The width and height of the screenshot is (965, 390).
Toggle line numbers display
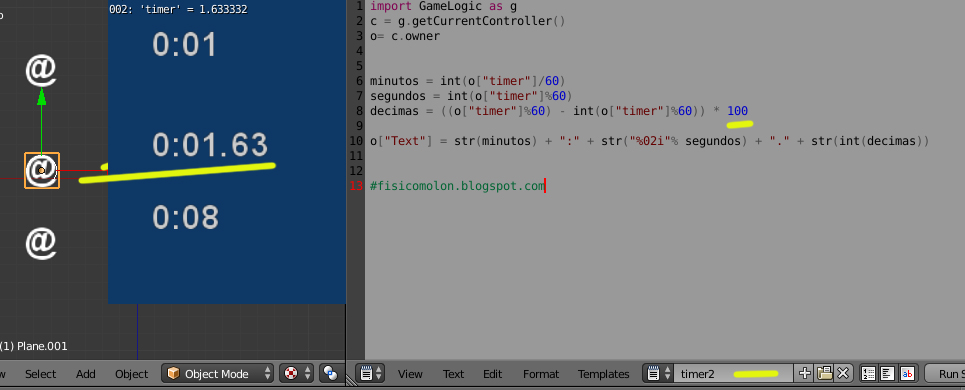click(x=868, y=373)
